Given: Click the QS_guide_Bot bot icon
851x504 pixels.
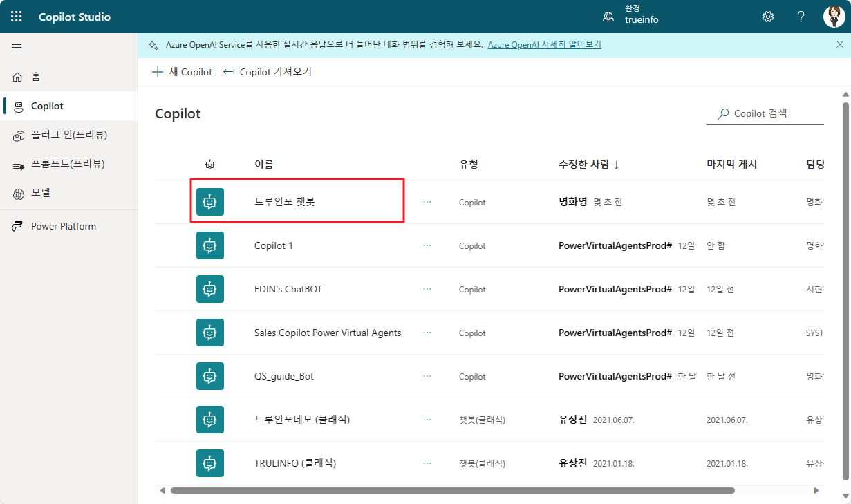Looking at the screenshot, I should coord(210,376).
